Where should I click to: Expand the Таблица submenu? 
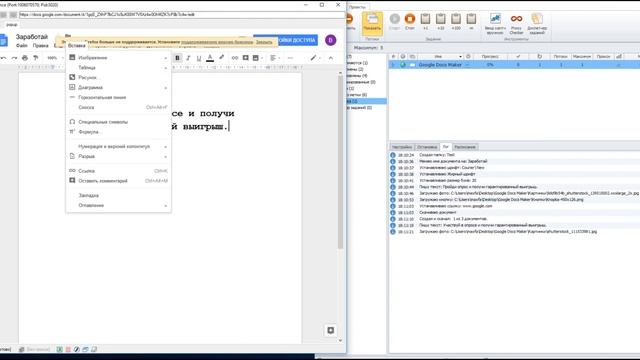tap(118, 68)
